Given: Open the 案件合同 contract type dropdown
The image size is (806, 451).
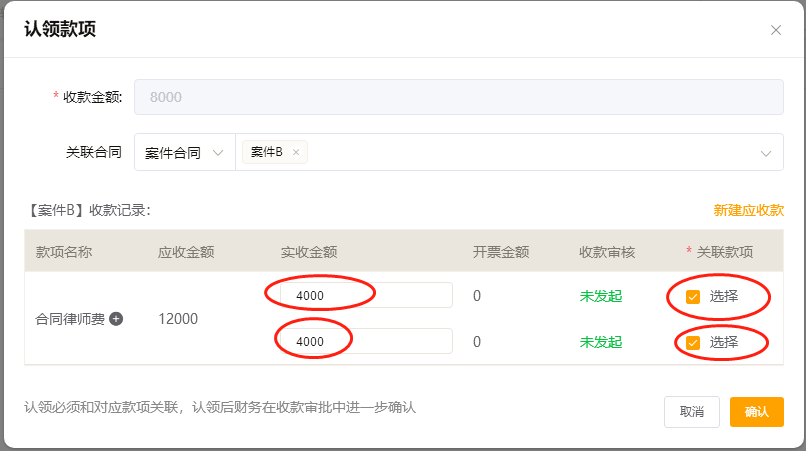Looking at the screenshot, I should [183, 153].
